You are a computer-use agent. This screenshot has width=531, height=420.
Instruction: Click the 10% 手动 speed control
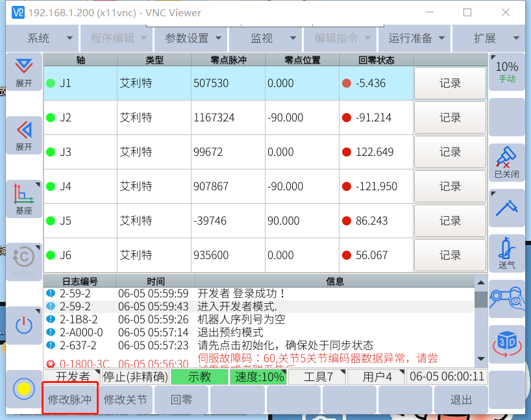coord(506,71)
